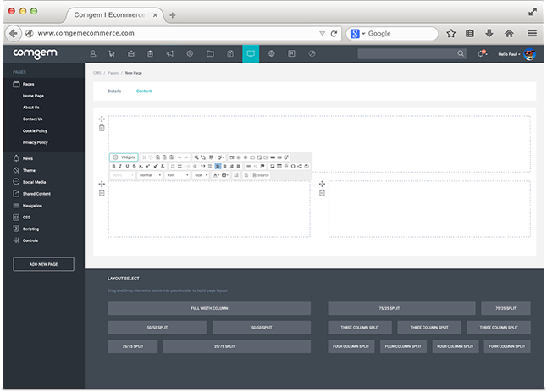Toggle subscript in the editor toolbar

[x=141, y=166]
